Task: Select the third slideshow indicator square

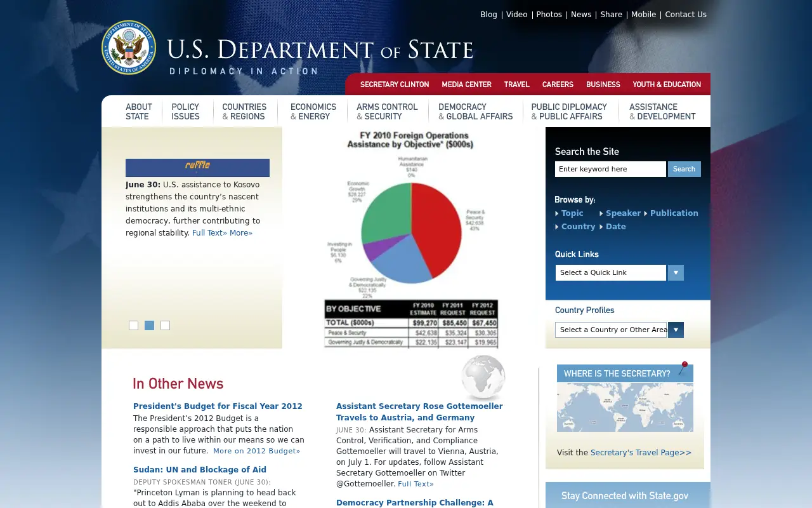Action: tap(165, 325)
